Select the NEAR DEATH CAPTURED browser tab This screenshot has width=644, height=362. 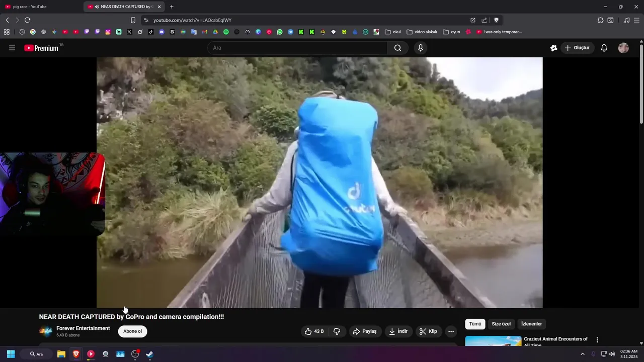click(x=123, y=7)
